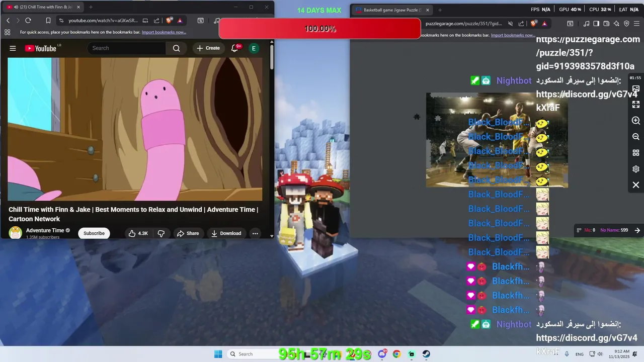The height and width of the screenshot is (362, 644).
Task: Open Google Chrome from the taskbar
Action: pyautogui.click(x=396, y=354)
